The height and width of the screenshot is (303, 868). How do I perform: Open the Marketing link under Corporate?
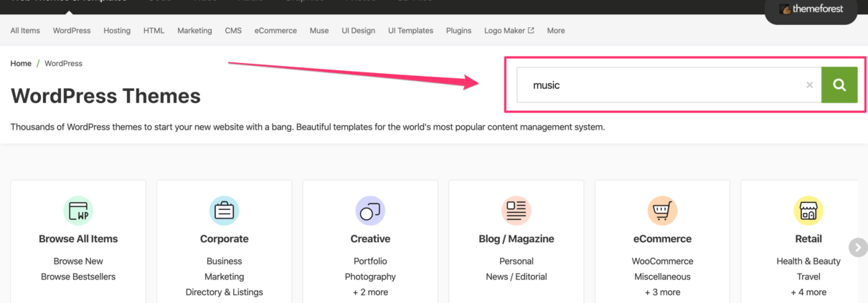(225, 276)
